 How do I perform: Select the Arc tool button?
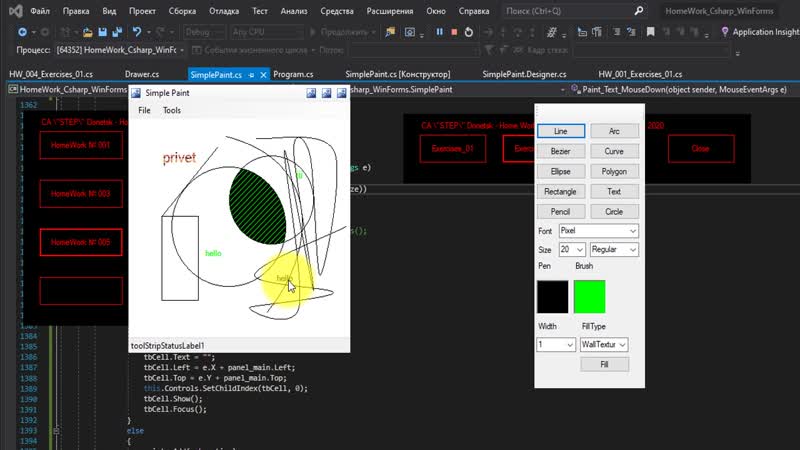pos(614,131)
